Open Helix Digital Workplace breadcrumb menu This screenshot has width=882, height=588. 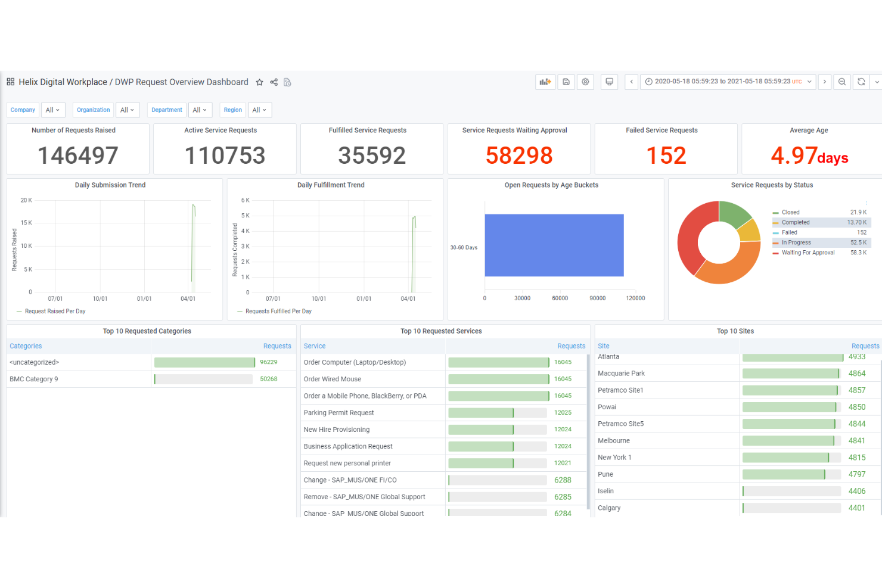click(x=63, y=82)
